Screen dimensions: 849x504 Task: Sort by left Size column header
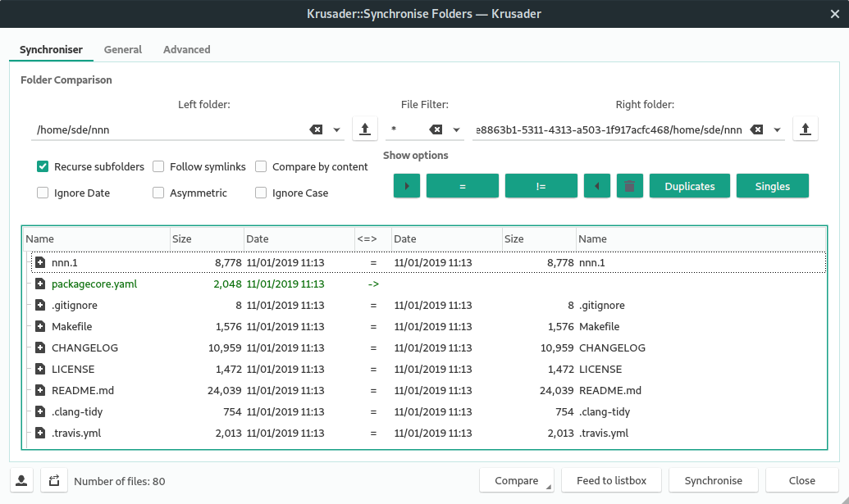(207, 239)
